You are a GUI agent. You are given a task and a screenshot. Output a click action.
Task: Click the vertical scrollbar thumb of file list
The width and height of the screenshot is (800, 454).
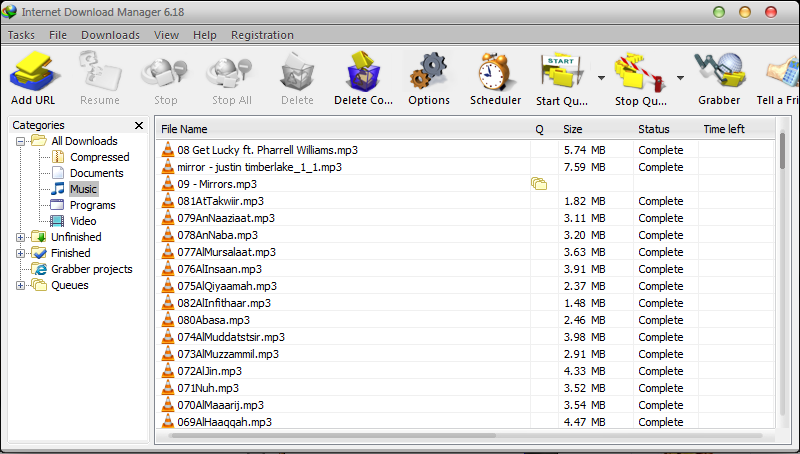pos(782,150)
